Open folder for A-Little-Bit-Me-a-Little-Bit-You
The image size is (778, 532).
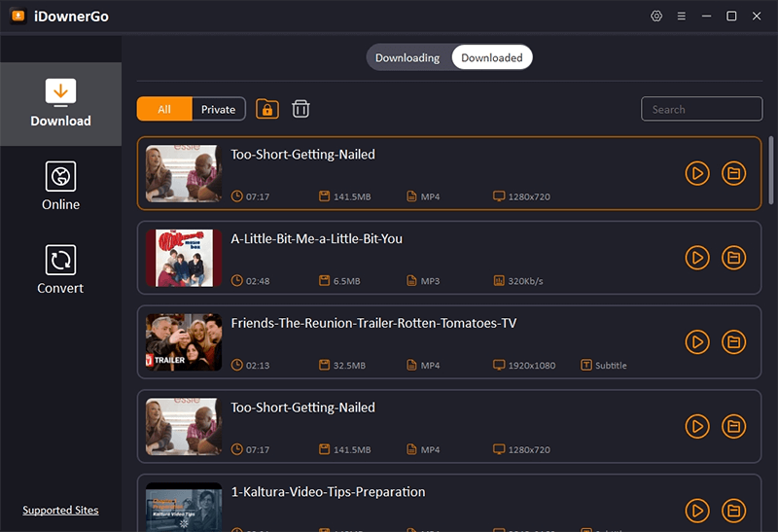tap(733, 258)
